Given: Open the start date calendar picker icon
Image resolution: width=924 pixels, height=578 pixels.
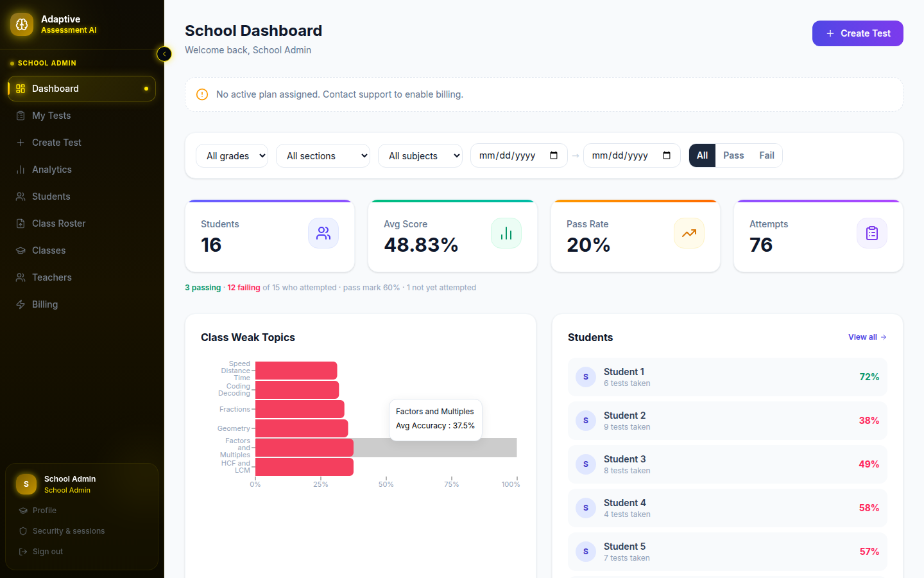Looking at the screenshot, I should [554, 155].
